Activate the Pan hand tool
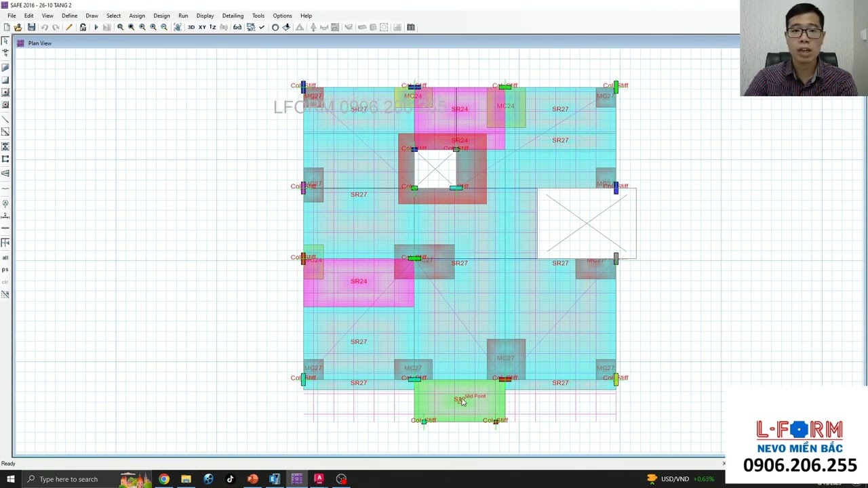Viewport: 868px width, 488px height. click(x=178, y=27)
